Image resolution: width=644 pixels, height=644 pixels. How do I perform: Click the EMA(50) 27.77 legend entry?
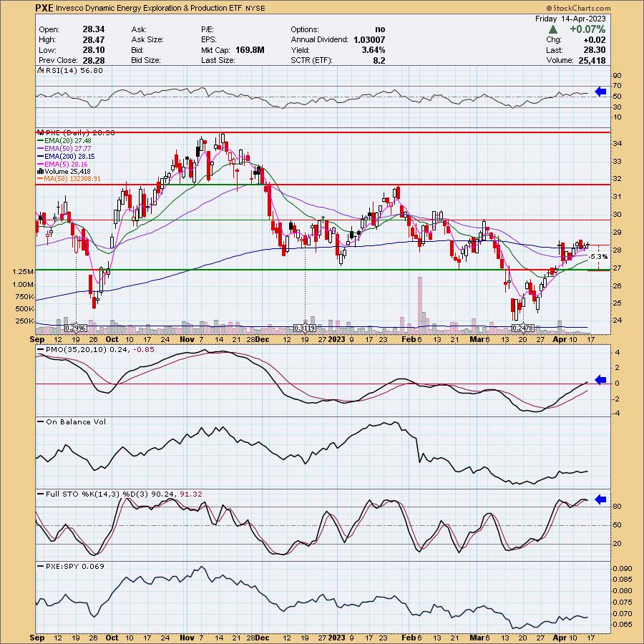tap(65, 149)
